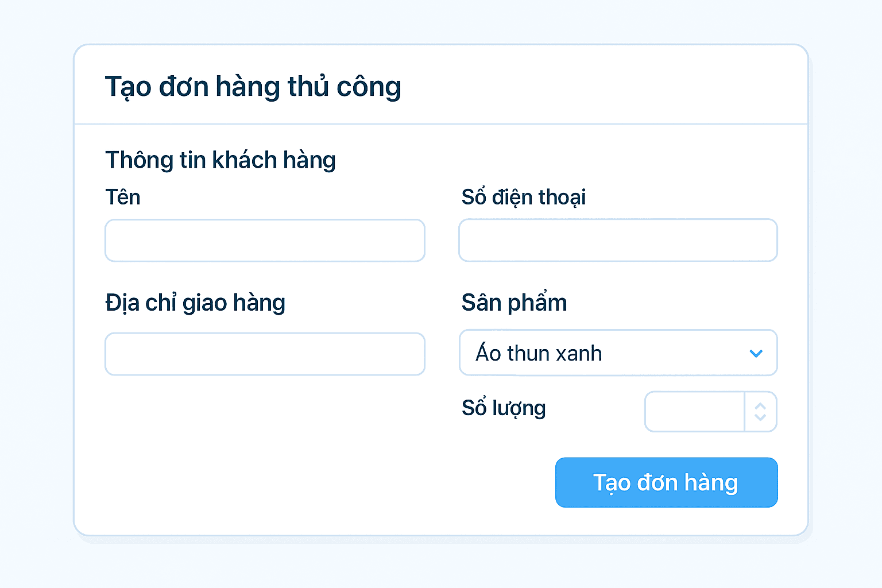Click the 'Tạo đơn hàng thủ công' title

tap(253, 87)
